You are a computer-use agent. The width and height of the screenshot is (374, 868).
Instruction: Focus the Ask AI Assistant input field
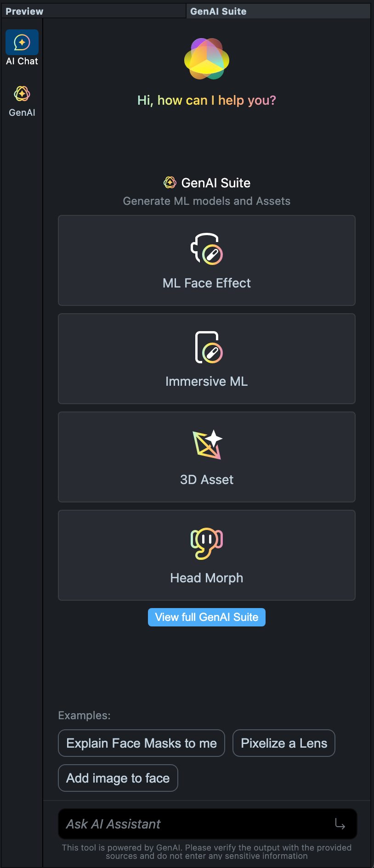(198, 824)
